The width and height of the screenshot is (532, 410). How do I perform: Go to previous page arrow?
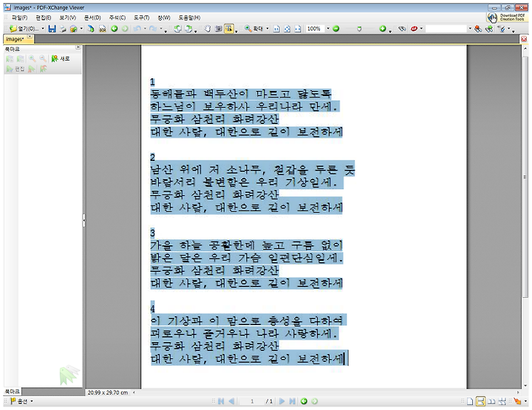pos(232,402)
